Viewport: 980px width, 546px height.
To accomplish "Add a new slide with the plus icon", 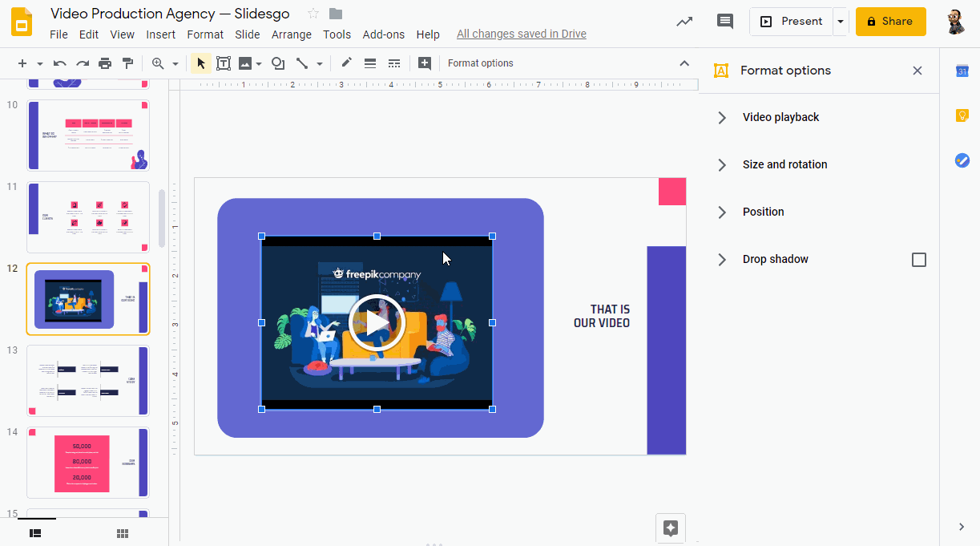I will 22,63.
